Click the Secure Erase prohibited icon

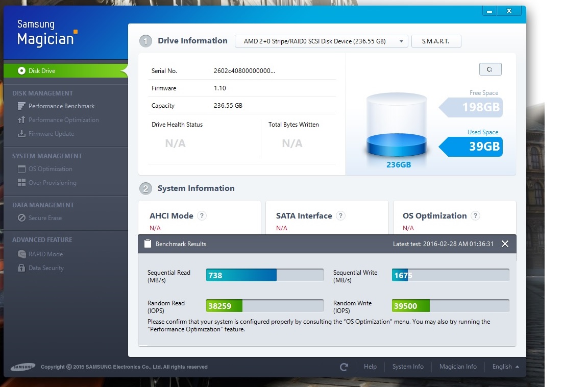[x=21, y=218]
